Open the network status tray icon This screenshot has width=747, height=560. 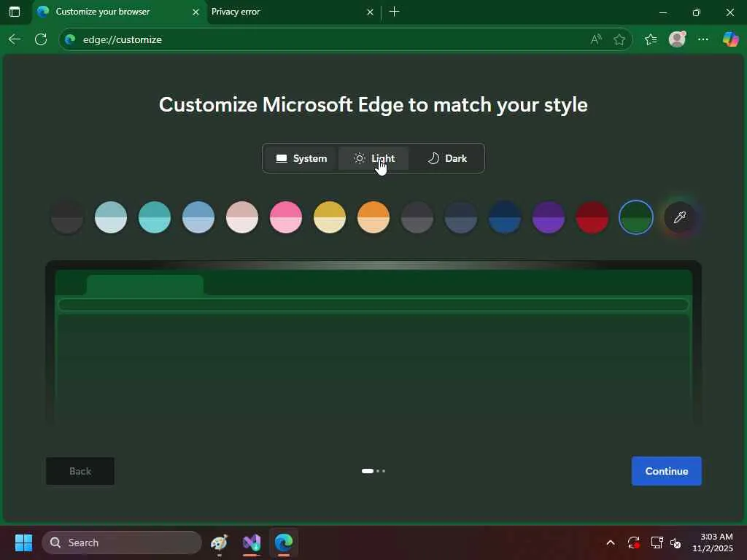(657, 542)
